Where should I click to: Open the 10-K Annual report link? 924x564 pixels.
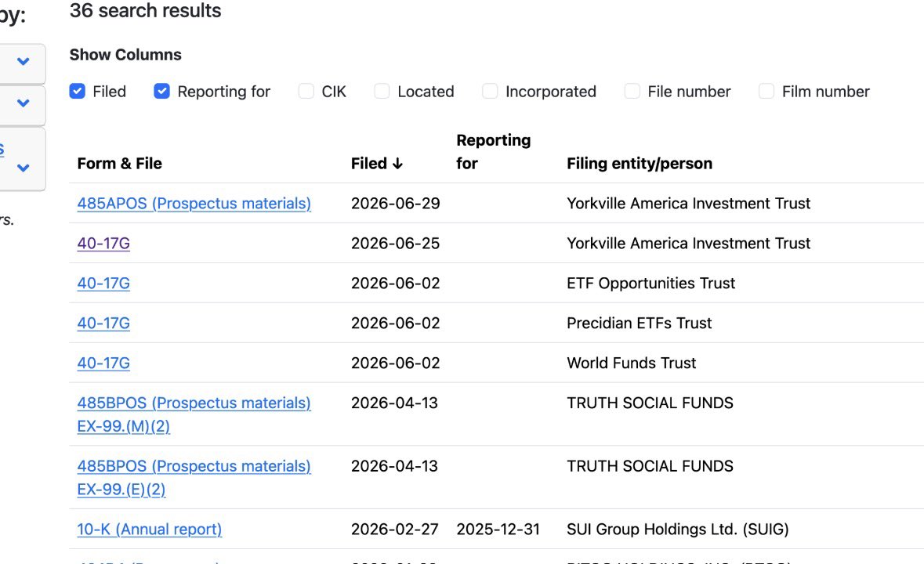150,530
